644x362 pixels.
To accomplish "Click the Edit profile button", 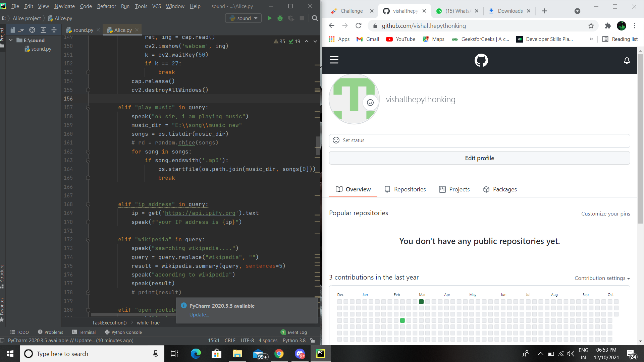I will tap(479, 158).
